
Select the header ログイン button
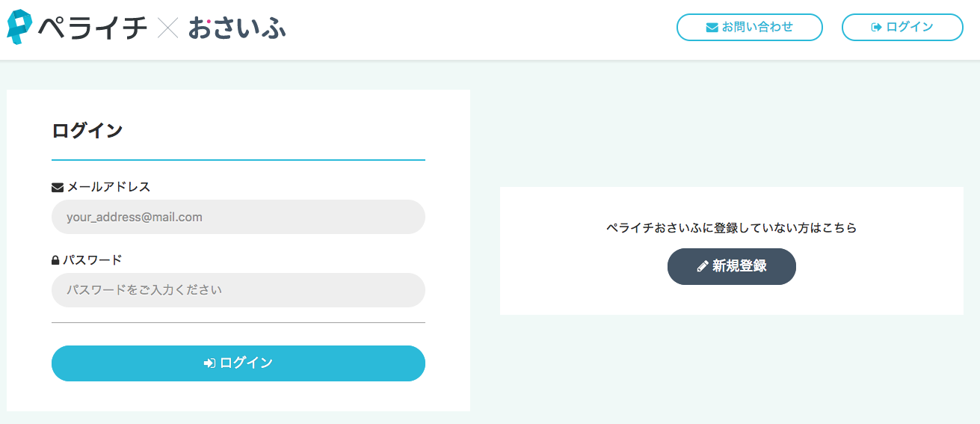point(902,27)
